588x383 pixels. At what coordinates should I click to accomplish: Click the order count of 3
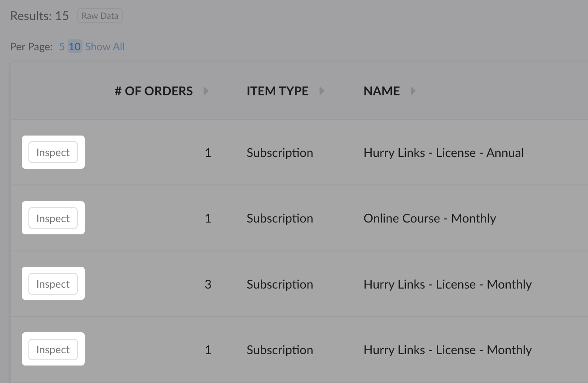tap(208, 284)
